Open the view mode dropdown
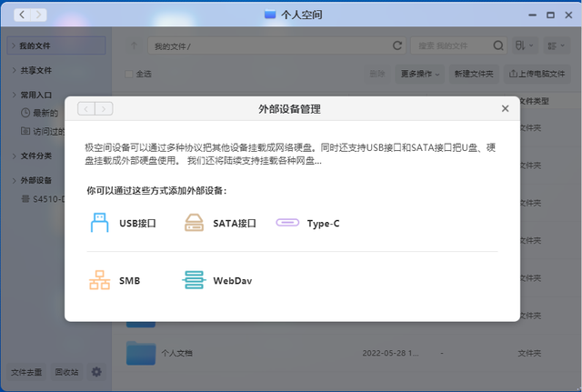This screenshot has height=392, width=582. pos(557,45)
